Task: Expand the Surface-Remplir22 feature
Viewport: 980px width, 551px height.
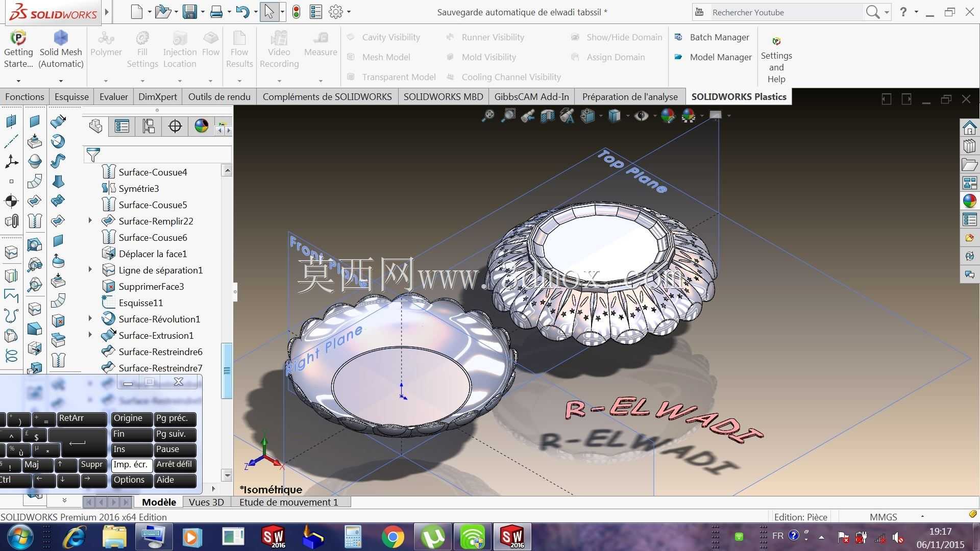Action: click(x=90, y=220)
